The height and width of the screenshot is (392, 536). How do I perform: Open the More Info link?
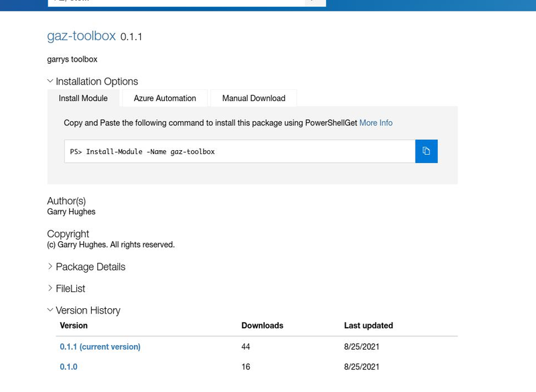[376, 123]
